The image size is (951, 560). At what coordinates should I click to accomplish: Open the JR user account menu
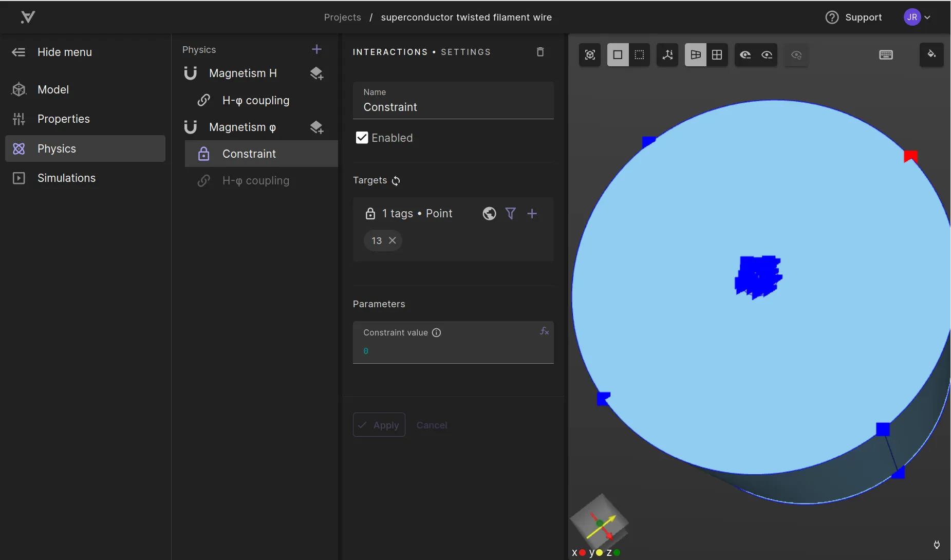click(x=917, y=17)
